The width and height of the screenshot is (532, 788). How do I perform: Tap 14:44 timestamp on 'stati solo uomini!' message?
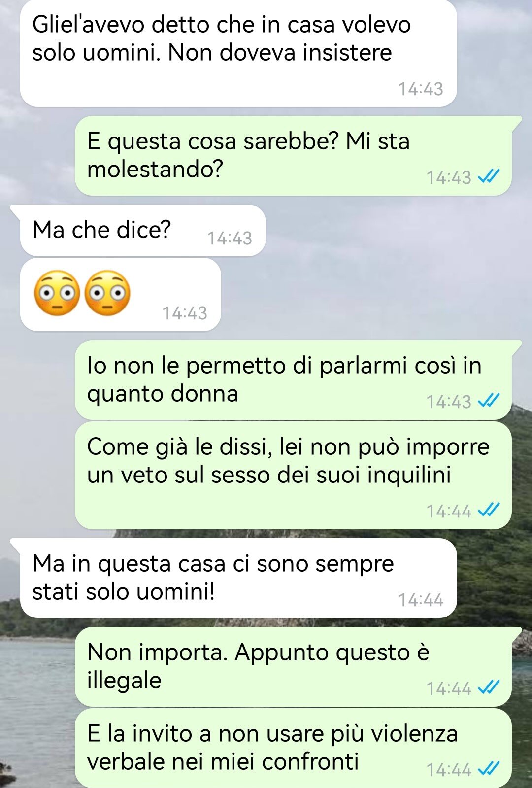(421, 600)
